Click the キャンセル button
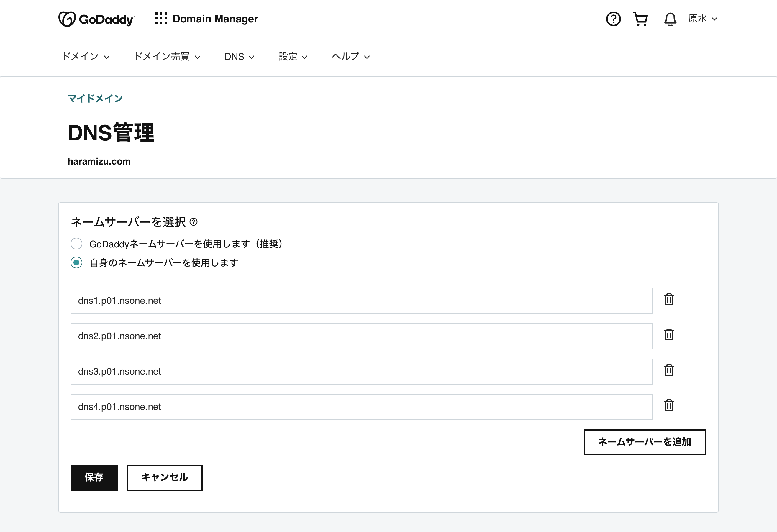 point(165,477)
